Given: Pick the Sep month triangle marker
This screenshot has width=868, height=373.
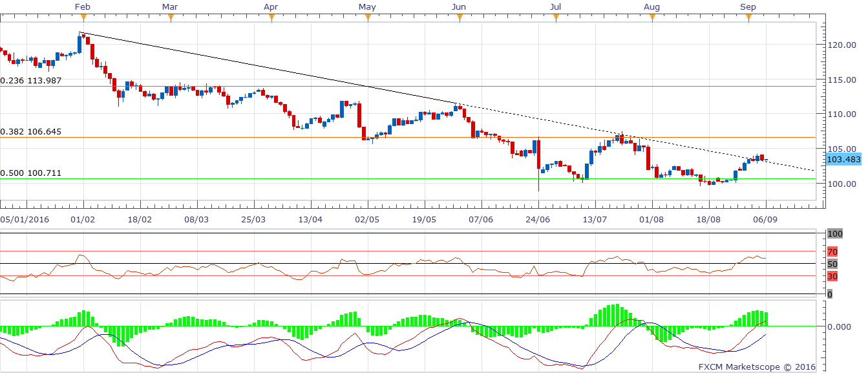Looking at the screenshot, I should pos(748,18).
